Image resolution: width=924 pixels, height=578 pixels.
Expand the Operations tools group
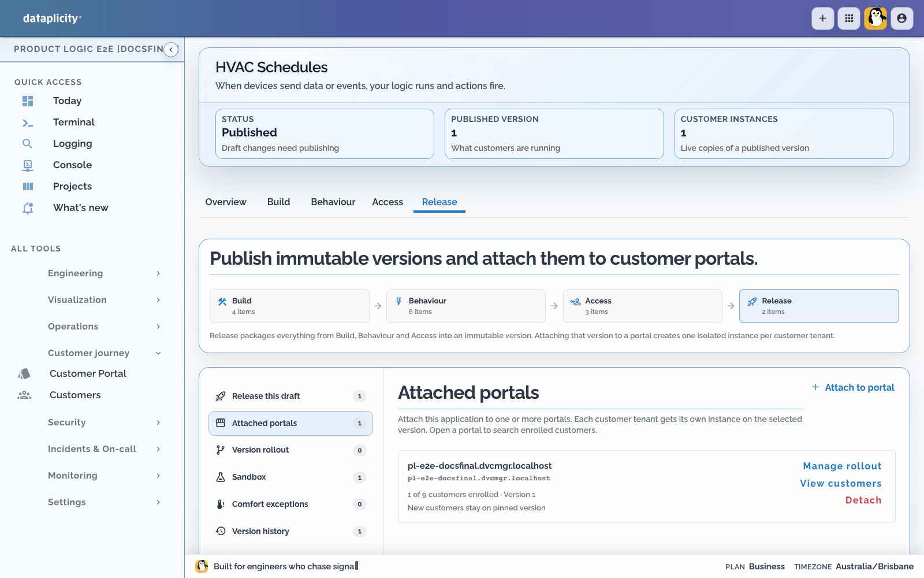tap(104, 327)
